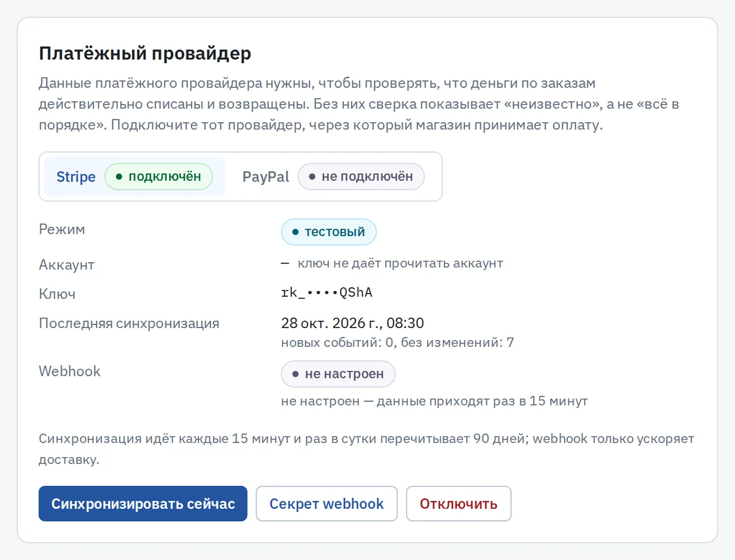Click the «Аккаунт» label

point(67,265)
